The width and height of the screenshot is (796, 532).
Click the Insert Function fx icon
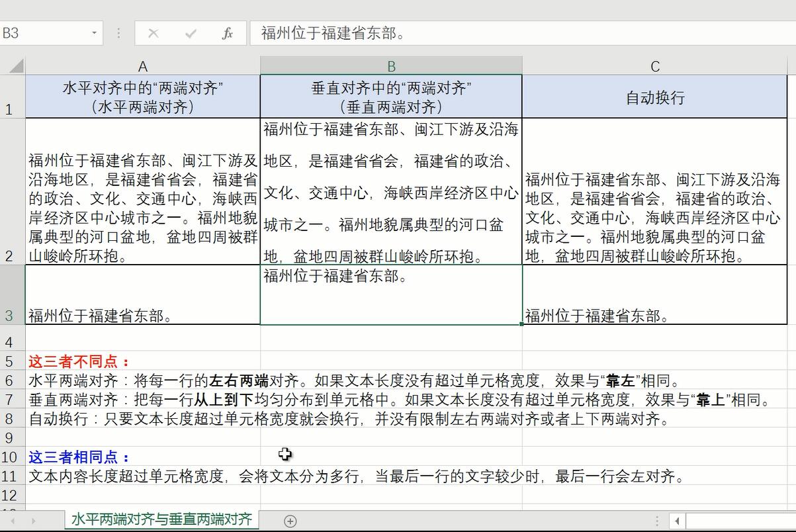228,33
